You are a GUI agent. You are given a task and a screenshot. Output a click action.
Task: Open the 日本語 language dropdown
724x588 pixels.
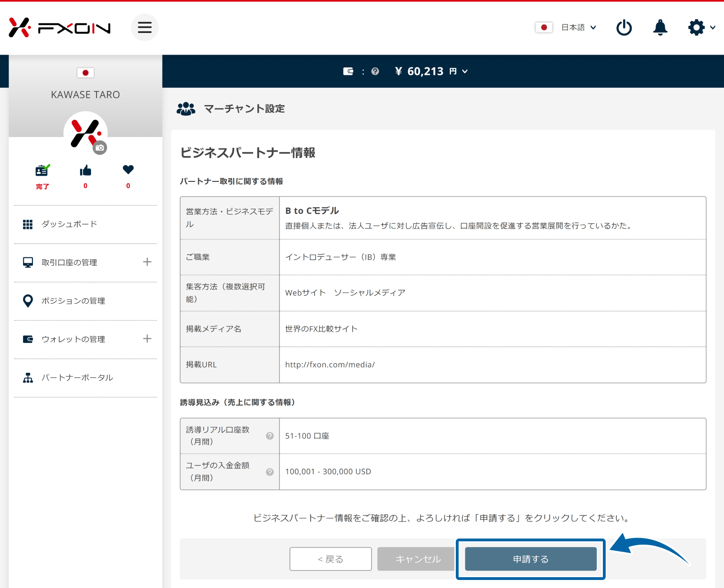tap(578, 27)
